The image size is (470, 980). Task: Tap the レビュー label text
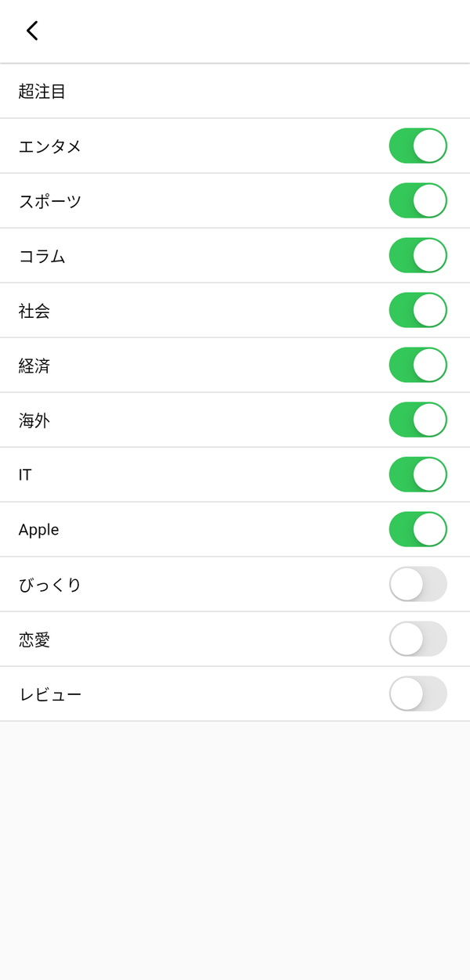click(50, 694)
